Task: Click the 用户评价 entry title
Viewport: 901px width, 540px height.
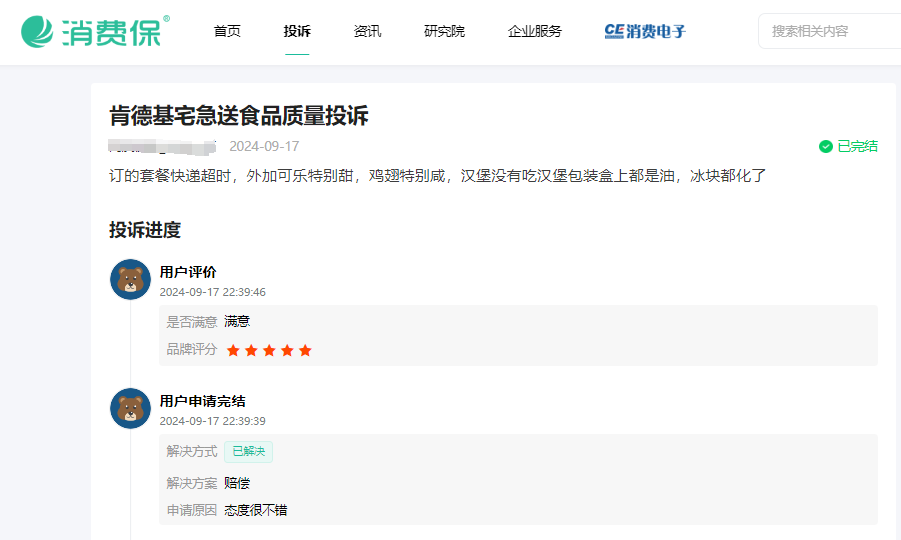Action: click(188, 272)
